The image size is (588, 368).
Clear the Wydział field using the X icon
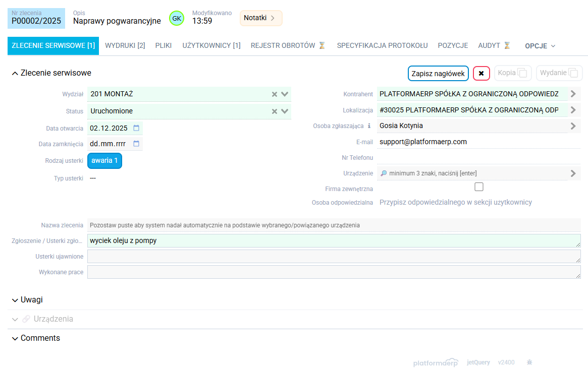[274, 94]
